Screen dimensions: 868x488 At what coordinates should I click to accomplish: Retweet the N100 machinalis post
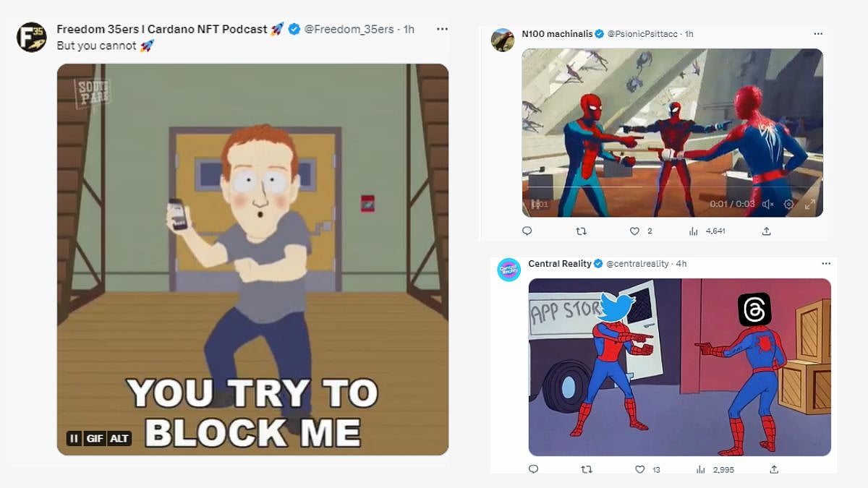[580, 231]
